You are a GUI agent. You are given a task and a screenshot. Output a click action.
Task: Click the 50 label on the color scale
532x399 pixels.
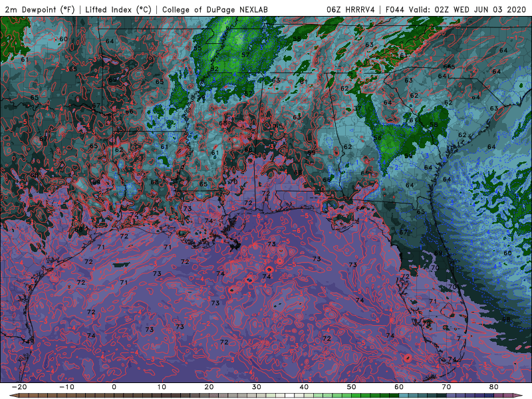[x=352, y=387]
